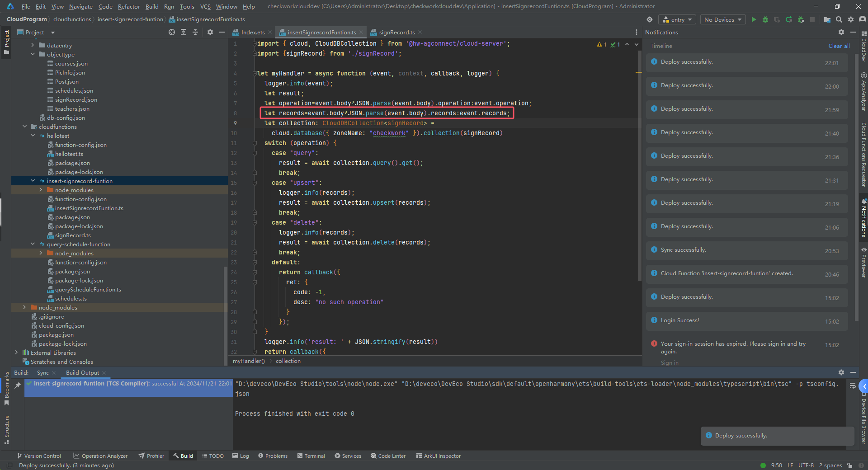868x470 pixels.
Task: Click the Debug bug icon in toolbar
Action: pos(765,19)
